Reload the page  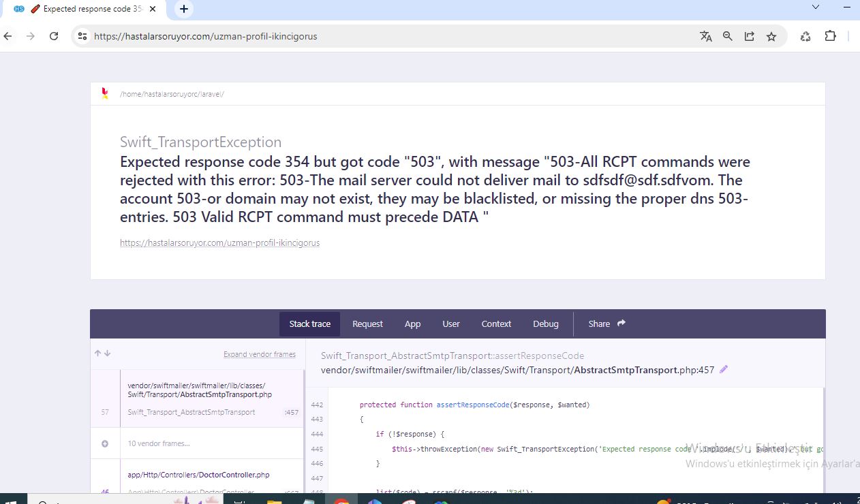(54, 36)
